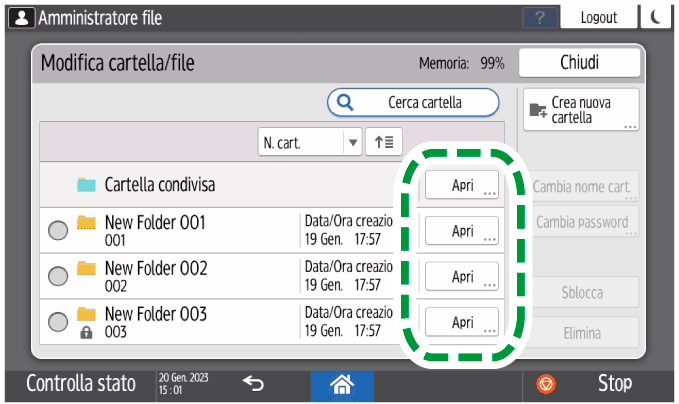Close the dialog with Chiudi
The height and width of the screenshot is (404, 679).
(579, 63)
